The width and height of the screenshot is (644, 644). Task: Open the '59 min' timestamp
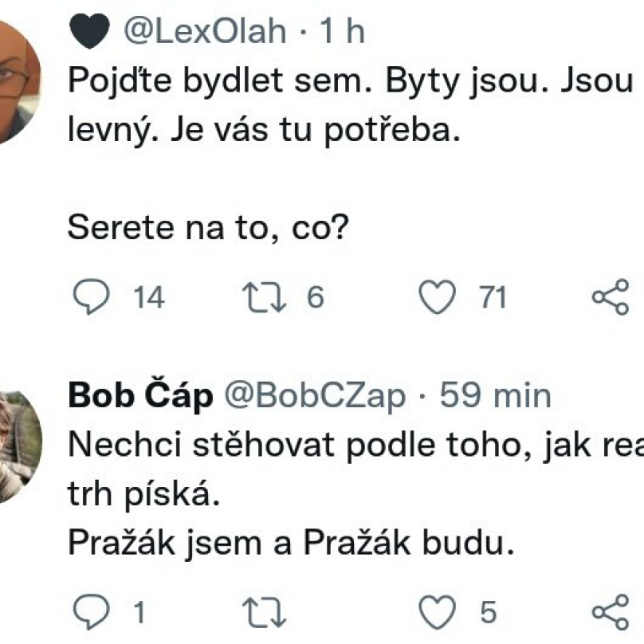pyautogui.click(x=495, y=395)
